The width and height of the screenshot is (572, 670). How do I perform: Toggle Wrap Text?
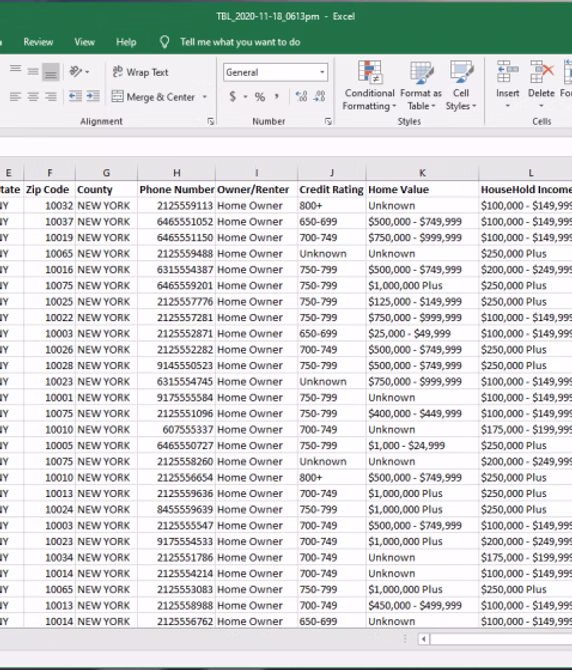[x=141, y=72]
